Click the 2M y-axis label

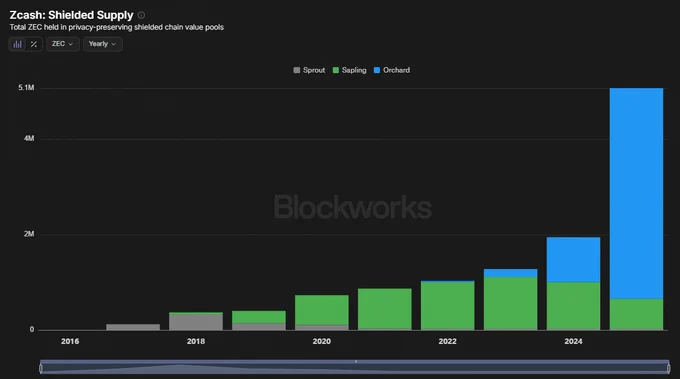[x=29, y=234]
